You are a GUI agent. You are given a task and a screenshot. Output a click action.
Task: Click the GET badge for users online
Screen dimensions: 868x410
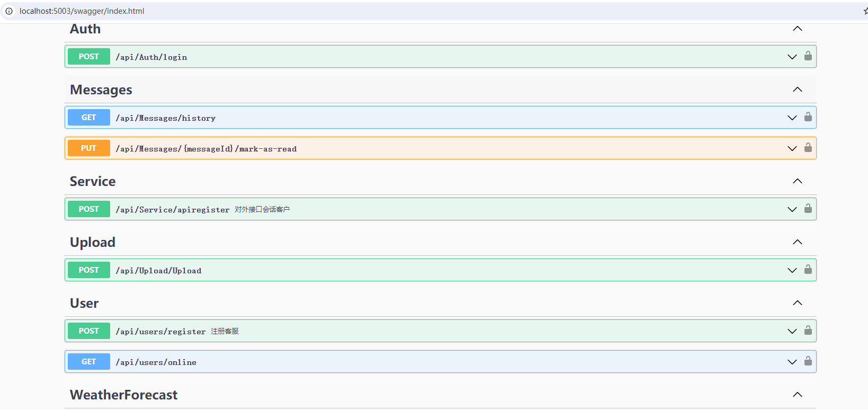click(89, 362)
